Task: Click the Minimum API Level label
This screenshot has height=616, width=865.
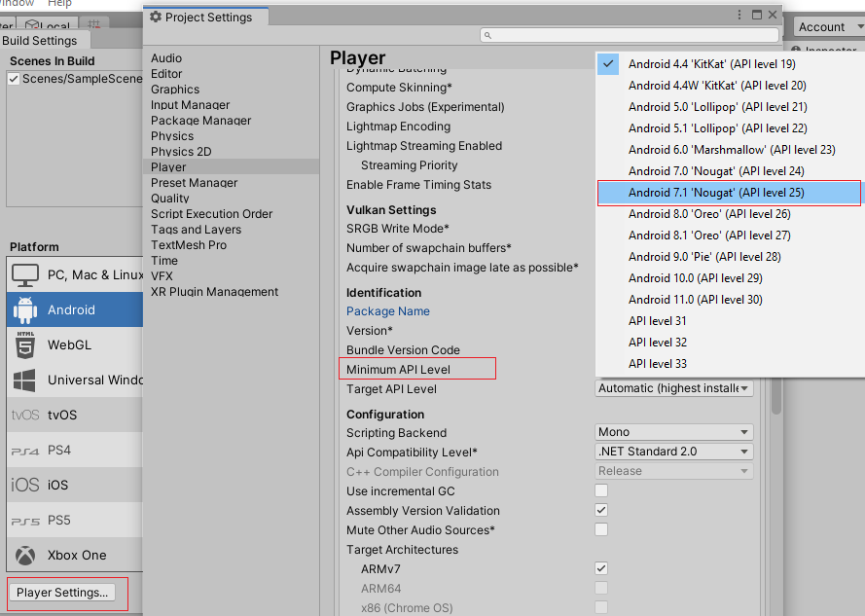Action: click(x=398, y=370)
